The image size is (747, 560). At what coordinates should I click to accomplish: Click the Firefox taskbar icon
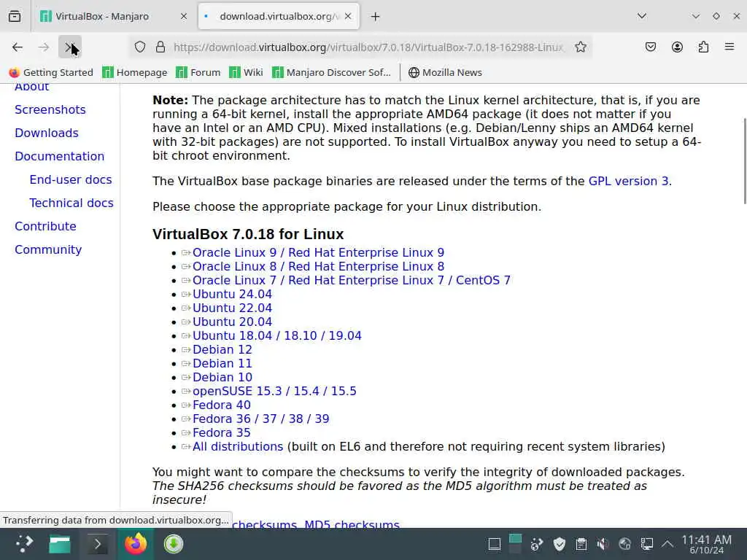click(135, 544)
